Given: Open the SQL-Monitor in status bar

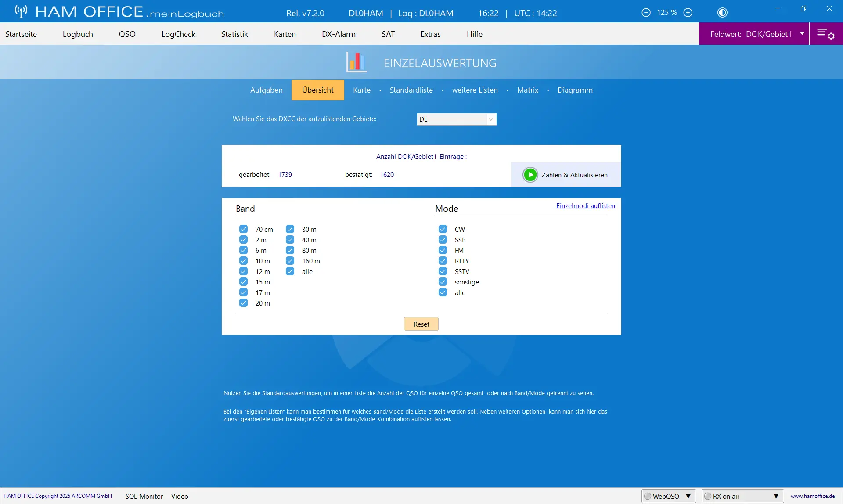Looking at the screenshot, I should point(144,496).
